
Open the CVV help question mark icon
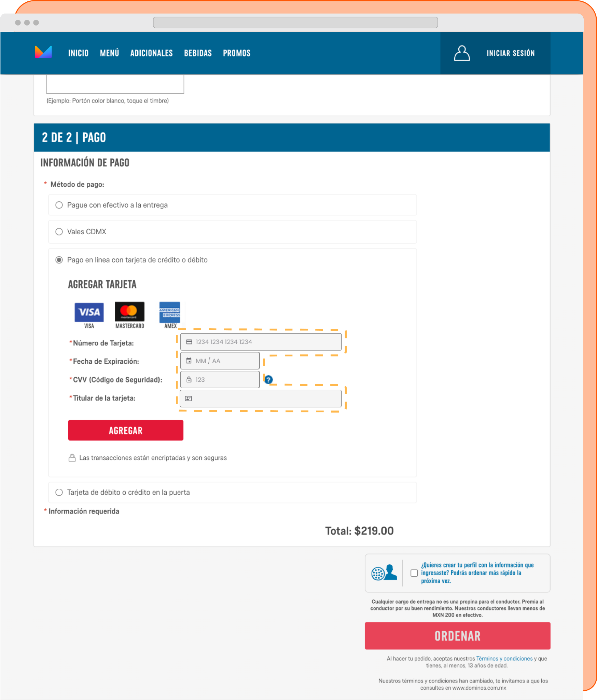click(269, 379)
